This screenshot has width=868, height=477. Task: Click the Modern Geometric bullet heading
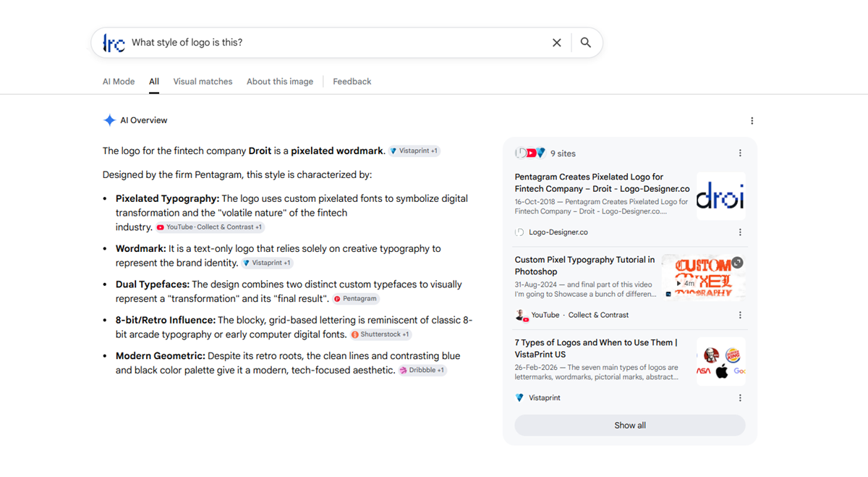160,356
